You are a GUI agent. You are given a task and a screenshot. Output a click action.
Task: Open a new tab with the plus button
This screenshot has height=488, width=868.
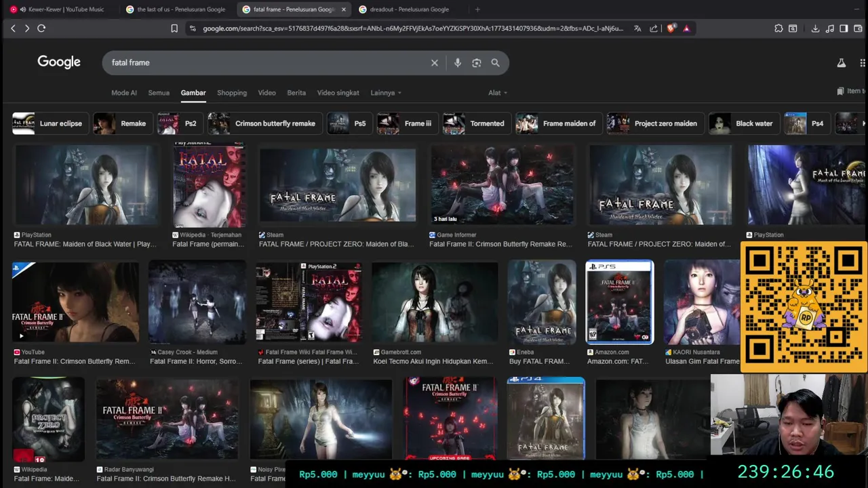coord(477,9)
